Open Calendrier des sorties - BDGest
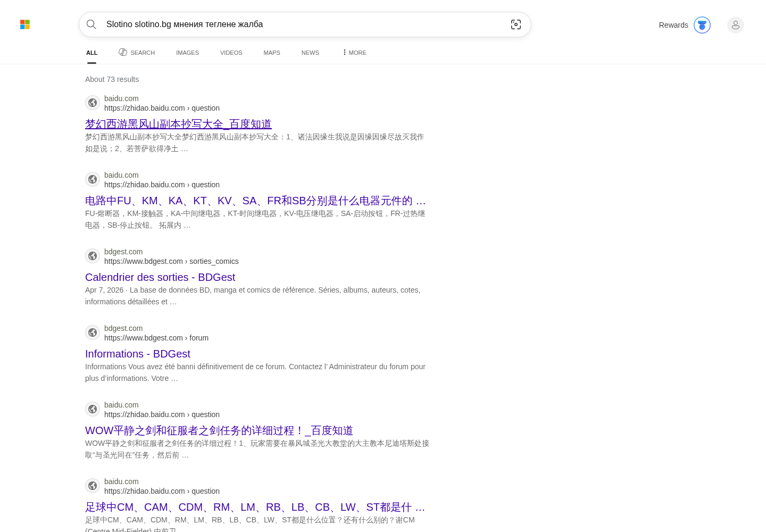 click(160, 277)
